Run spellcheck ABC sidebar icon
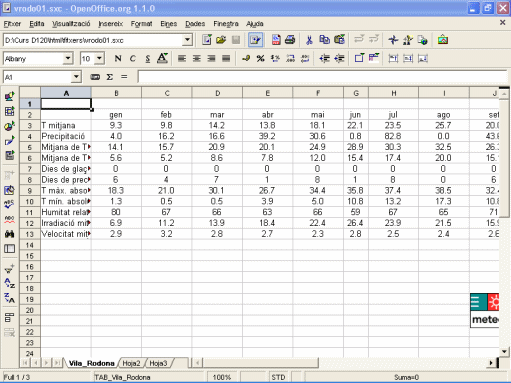The width and height of the screenshot is (511, 383). tap(10, 204)
